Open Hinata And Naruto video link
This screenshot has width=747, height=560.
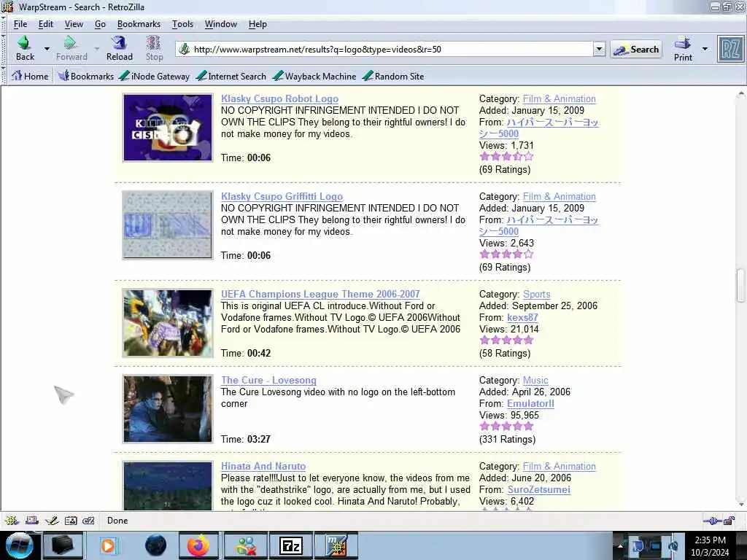click(263, 466)
